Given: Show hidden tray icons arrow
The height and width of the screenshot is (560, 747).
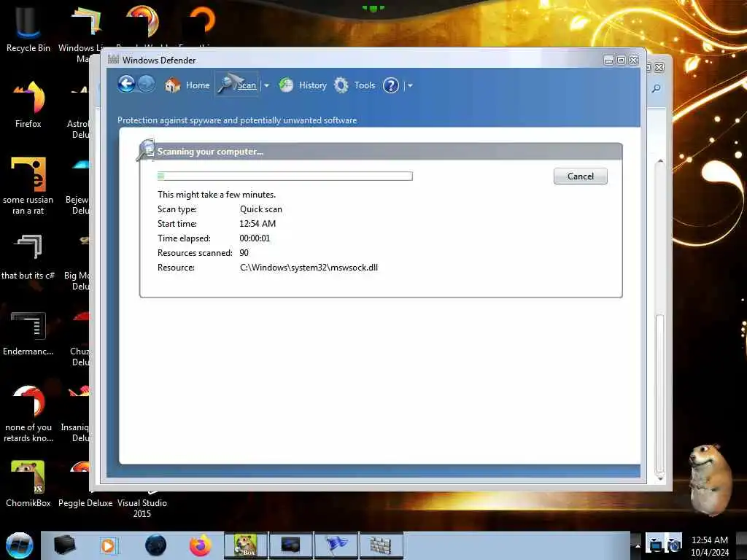Looking at the screenshot, I should click(638, 545).
